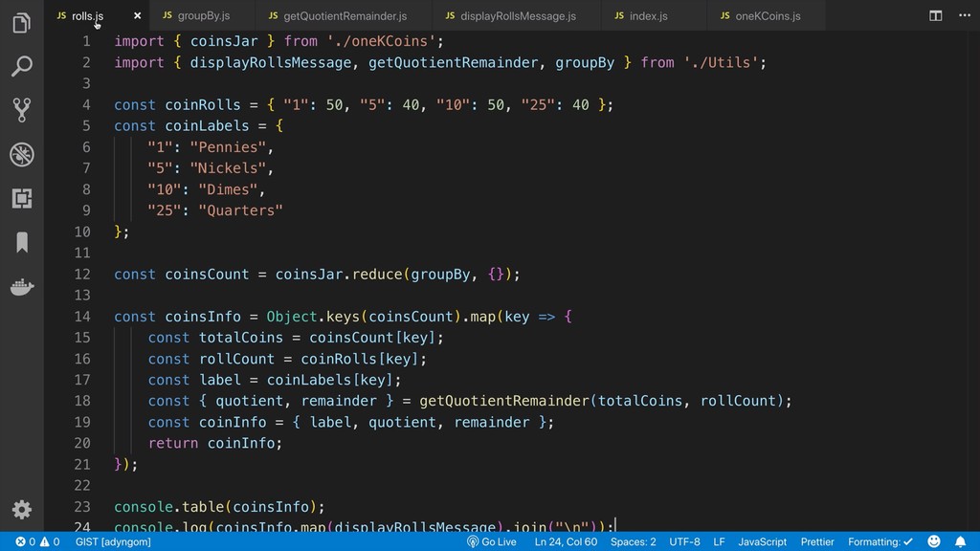Open the editor More Actions menu
Viewport: 980px width, 551px height.
tap(965, 15)
